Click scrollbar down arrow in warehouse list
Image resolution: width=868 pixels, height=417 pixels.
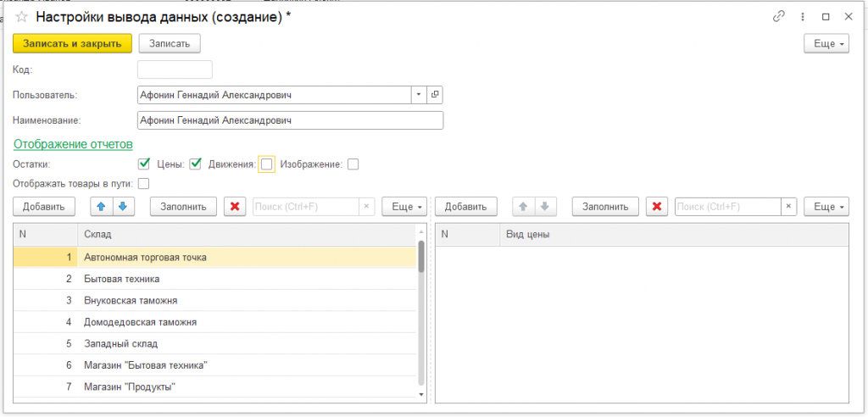click(421, 394)
